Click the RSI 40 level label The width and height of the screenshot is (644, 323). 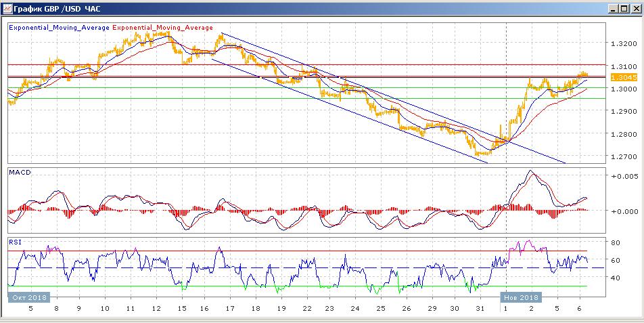[616, 278]
